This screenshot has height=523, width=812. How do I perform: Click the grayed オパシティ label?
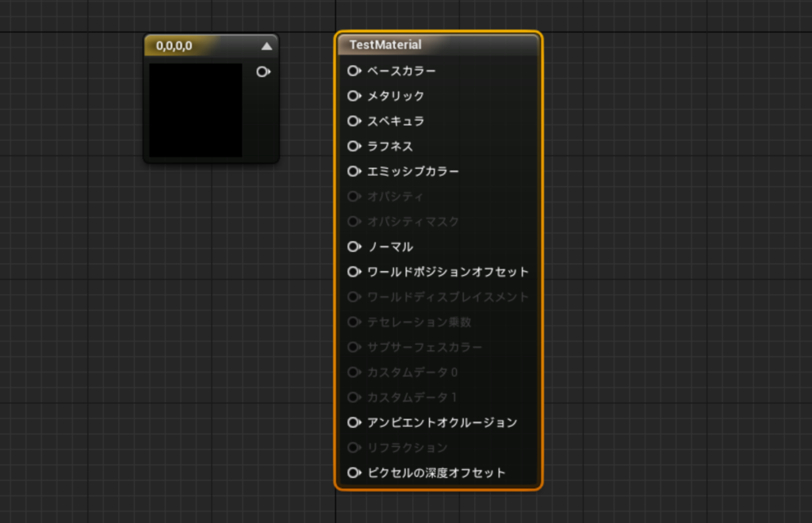click(396, 197)
